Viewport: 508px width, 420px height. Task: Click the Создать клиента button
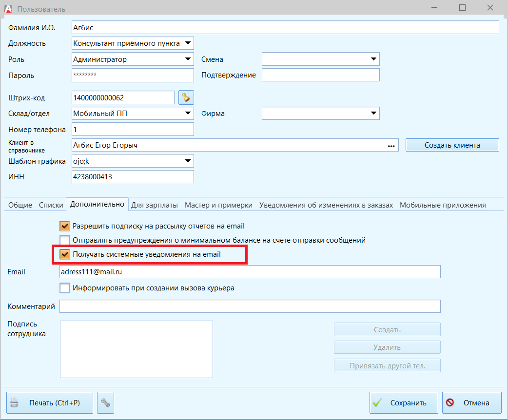[x=452, y=145]
